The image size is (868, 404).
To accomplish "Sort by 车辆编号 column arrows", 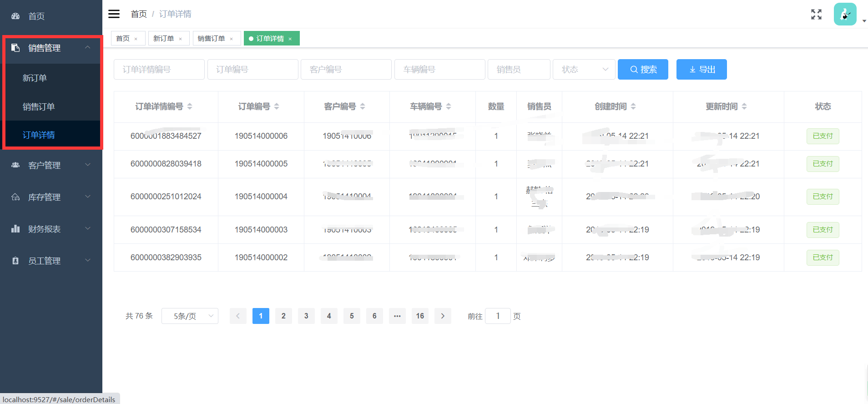I will [449, 106].
